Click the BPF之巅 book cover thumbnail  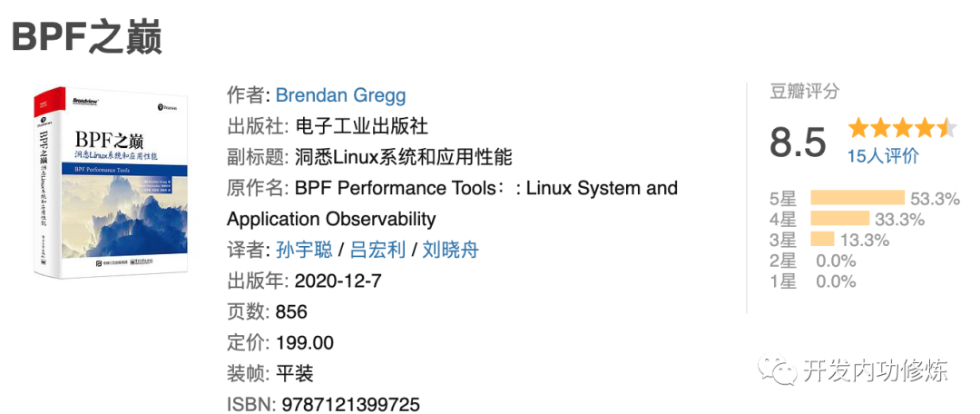112,182
